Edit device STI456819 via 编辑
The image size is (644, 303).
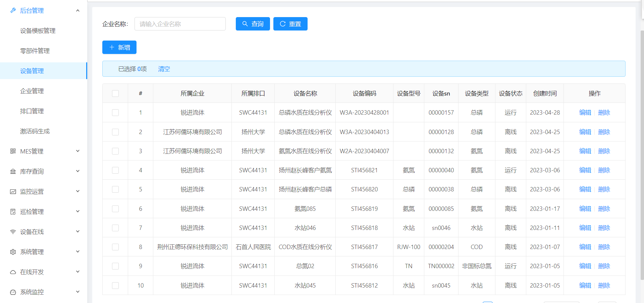(585, 209)
